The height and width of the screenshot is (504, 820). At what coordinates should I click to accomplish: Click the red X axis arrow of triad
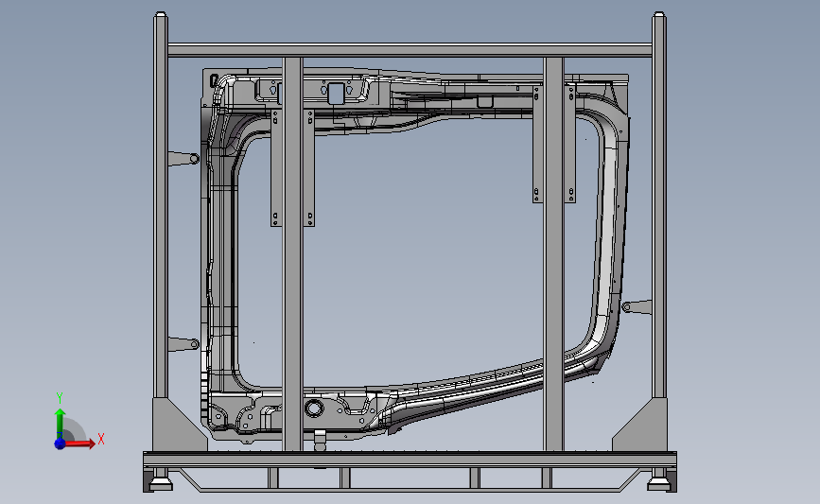click(79, 443)
